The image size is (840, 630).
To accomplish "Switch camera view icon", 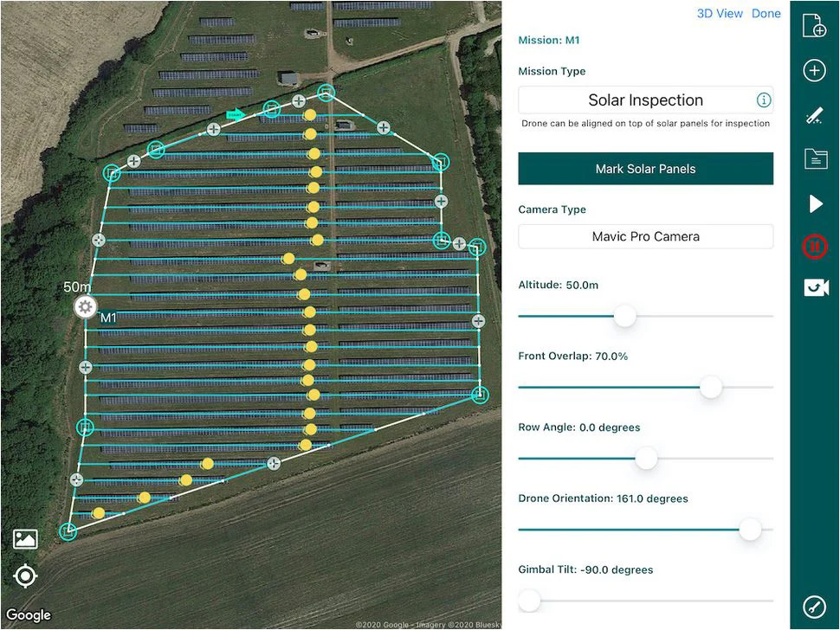I will tap(815, 288).
